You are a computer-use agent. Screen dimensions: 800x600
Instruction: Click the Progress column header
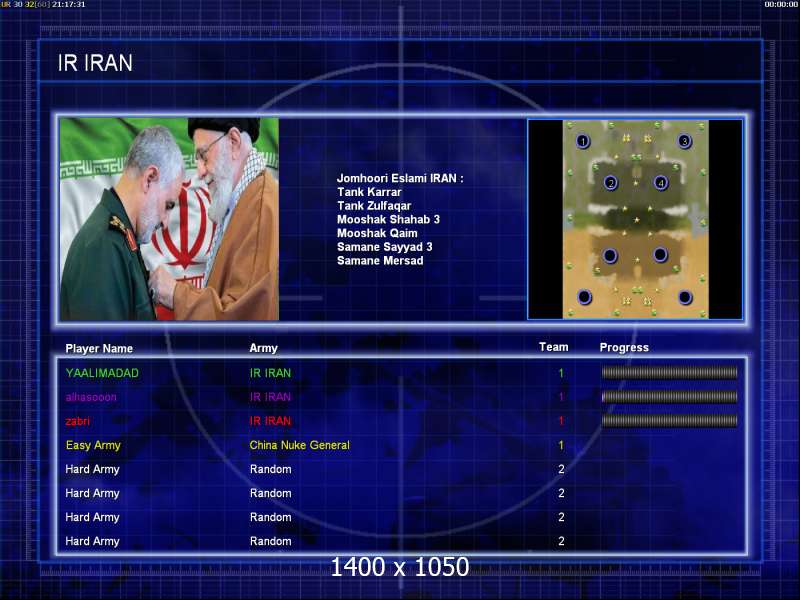pos(624,347)
